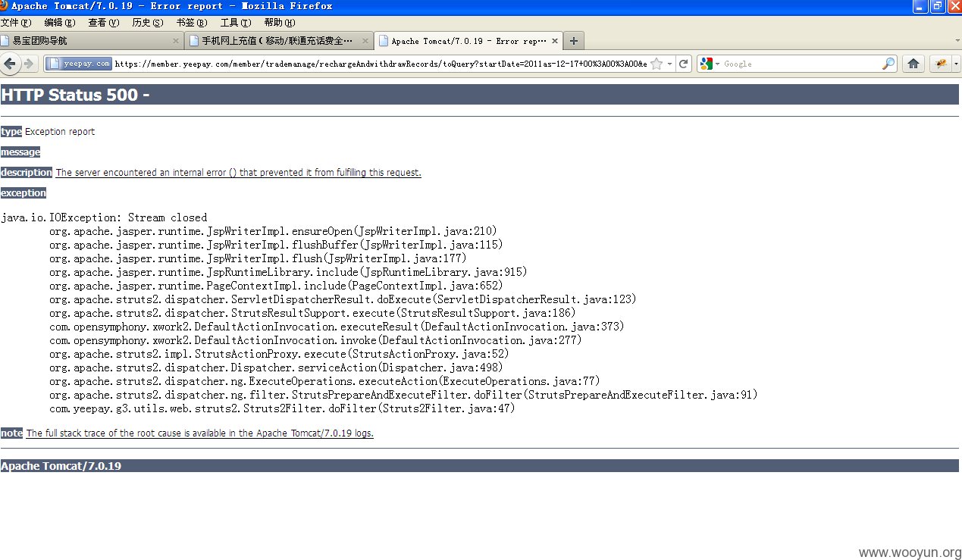962x560 pixels.
Task: Open the 历史 (History) menu
Action: coord(147,23)
